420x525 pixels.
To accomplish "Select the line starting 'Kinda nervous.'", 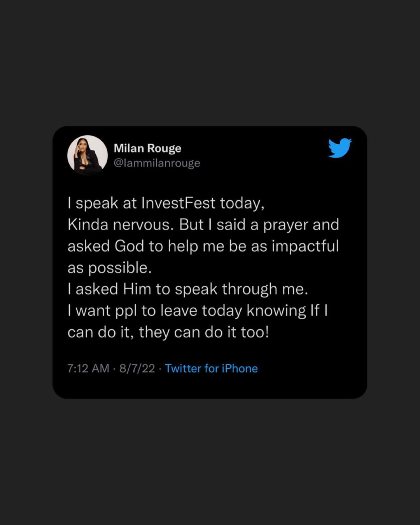I will 203,225.
